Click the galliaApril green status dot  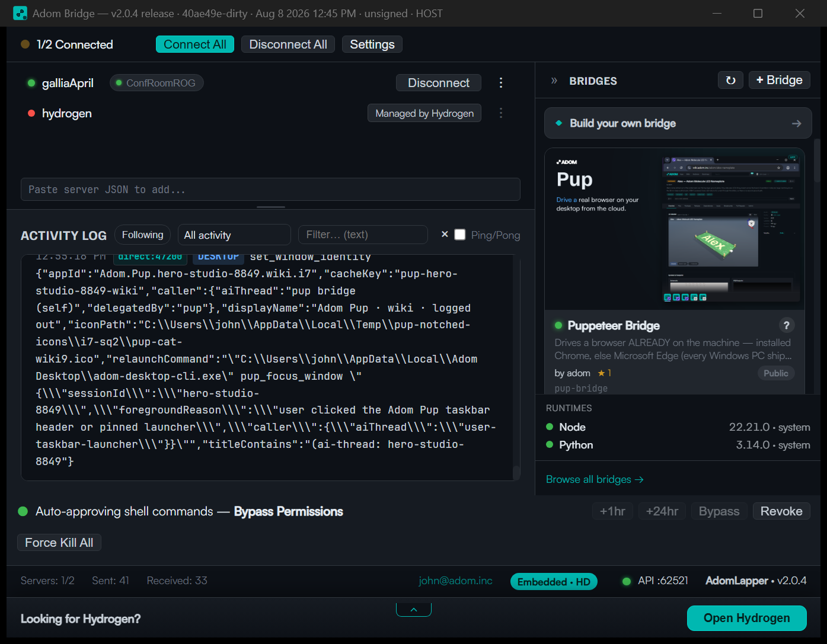[x=31, y=83]
